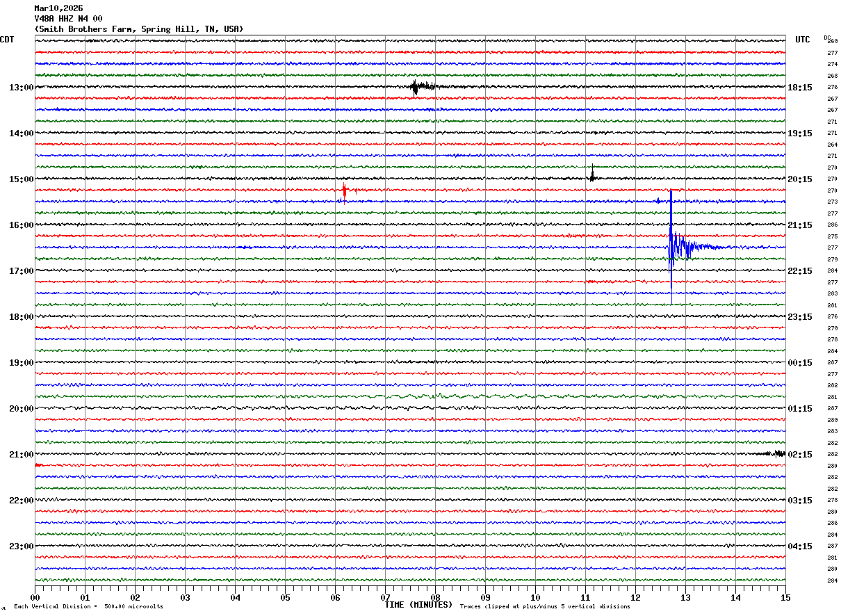Viewport: 841px width, 616px height.
Task: Click minute 02 on the time axis
Action: pos(135,597)
